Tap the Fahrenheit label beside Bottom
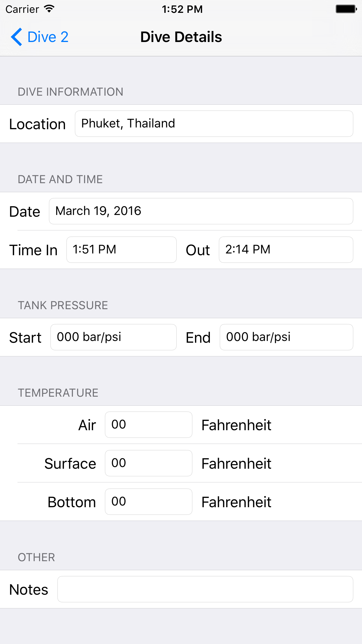This screenshot has height=644, width=362. tap(236, 502)
